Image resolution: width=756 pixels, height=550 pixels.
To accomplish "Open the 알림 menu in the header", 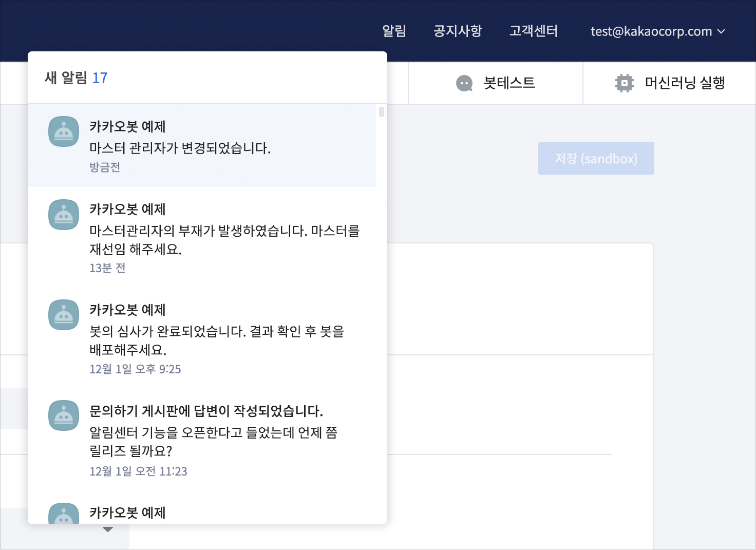I will tap(394, 31).
